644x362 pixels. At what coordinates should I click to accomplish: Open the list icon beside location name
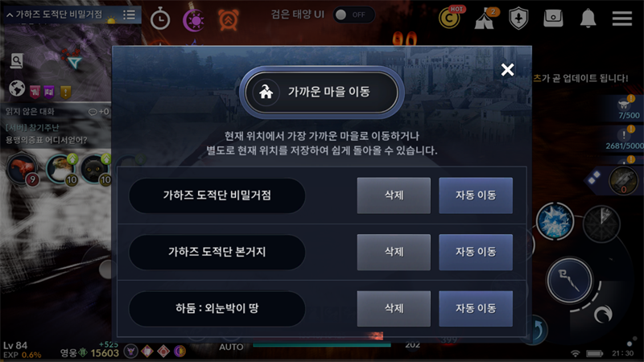pos(130,14)
